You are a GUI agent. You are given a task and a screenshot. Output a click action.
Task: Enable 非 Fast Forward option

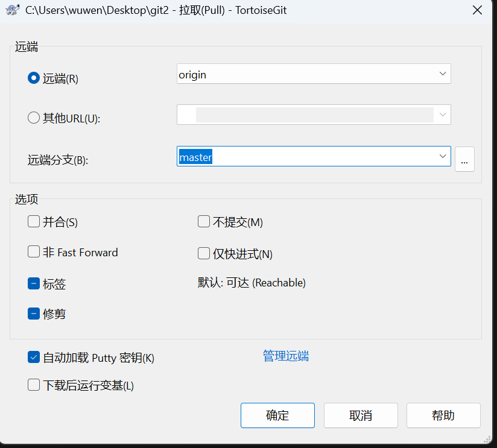(33, 252)
